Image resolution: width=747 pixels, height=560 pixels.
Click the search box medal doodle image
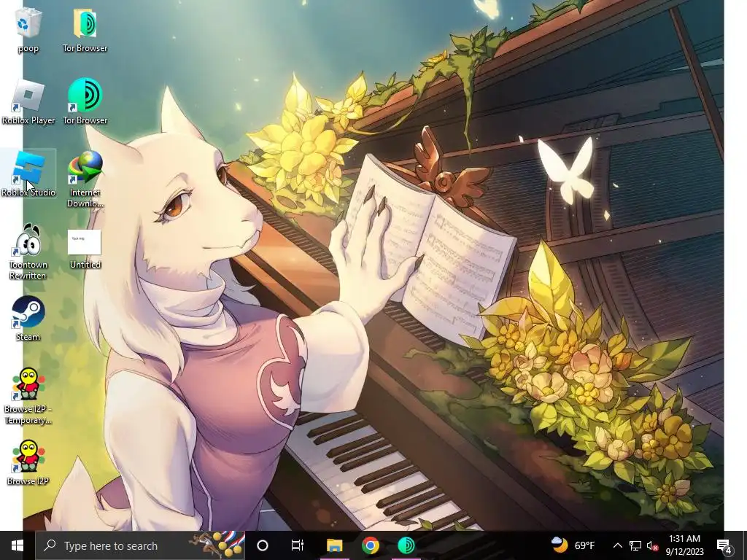217,545
